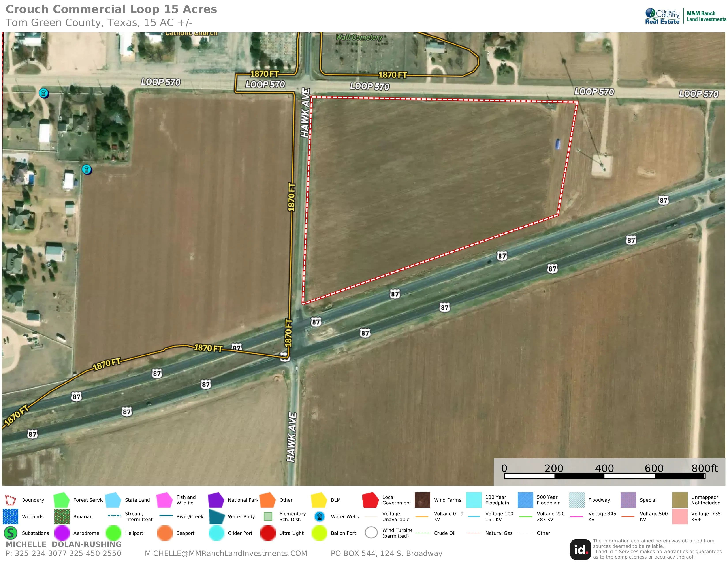This screenshot has width=728, height=563.
Task: Click the Boundary legend polygon icon
Action: tap(10, 500)
